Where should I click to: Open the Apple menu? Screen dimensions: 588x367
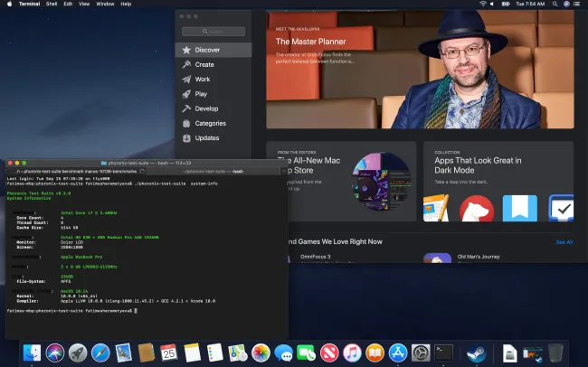pos(9,4)
